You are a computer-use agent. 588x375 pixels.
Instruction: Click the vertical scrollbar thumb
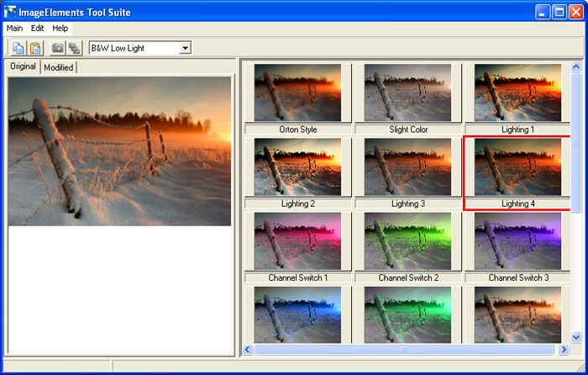click(576, 143)
